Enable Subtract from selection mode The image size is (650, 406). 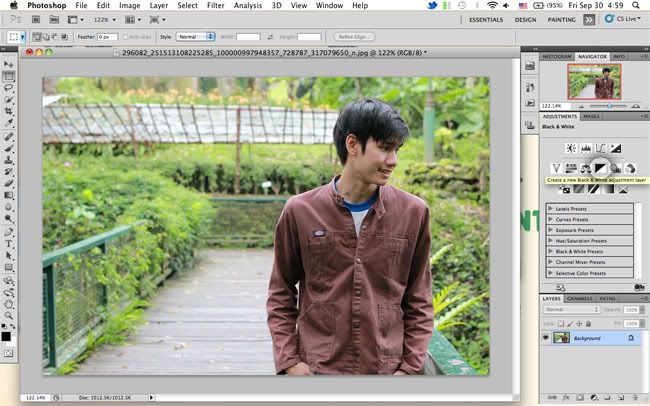click(x=55, y=37)
